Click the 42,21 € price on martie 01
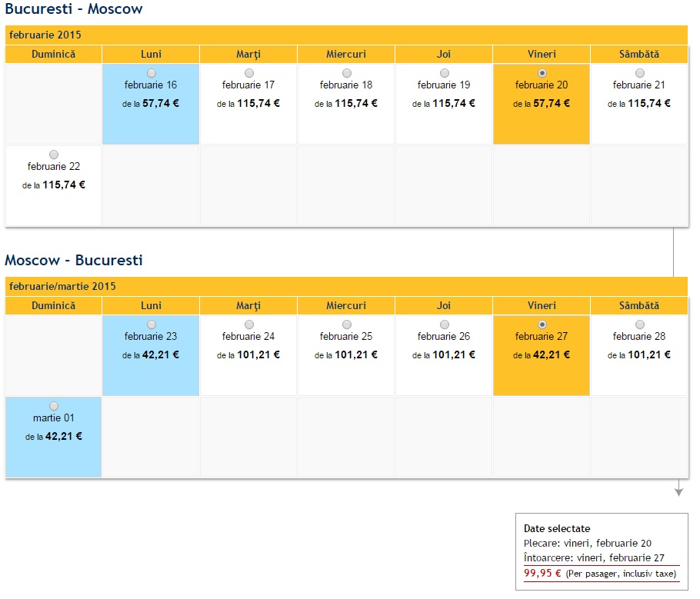This screenshot has width=700, height=599. (63, 436)
